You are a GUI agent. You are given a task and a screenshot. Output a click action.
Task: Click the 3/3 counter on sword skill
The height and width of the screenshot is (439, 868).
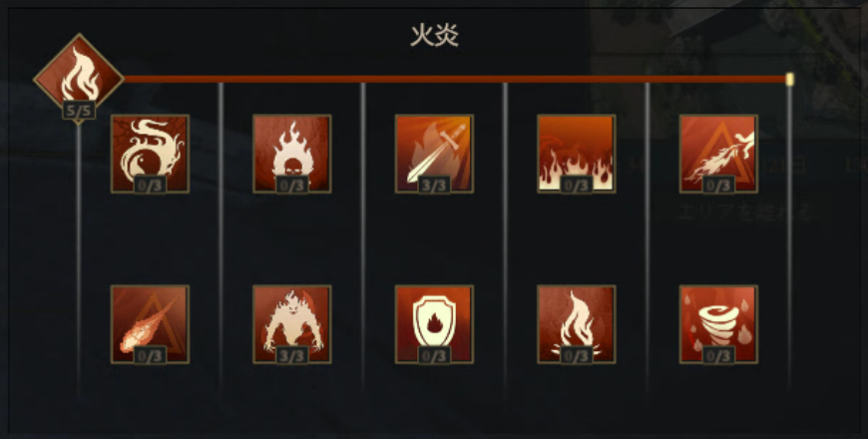[434, 185]
